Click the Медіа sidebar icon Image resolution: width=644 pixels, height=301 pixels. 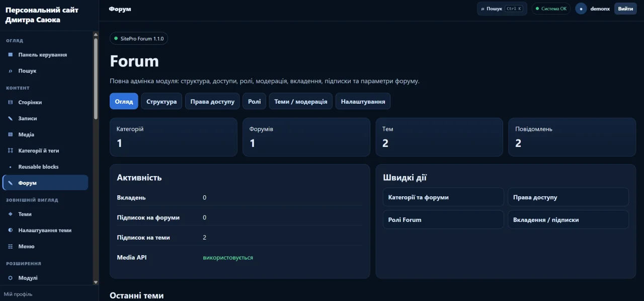[11, 134]
